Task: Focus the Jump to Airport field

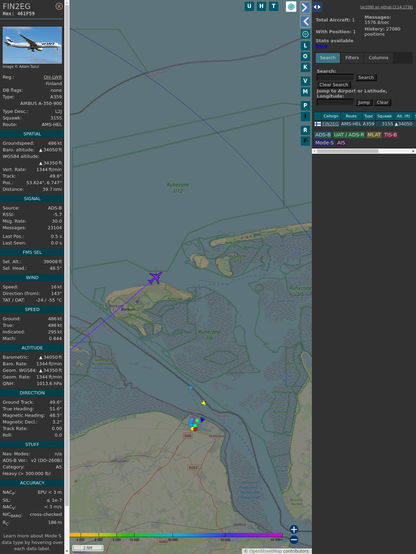Action: coord(335,102)
